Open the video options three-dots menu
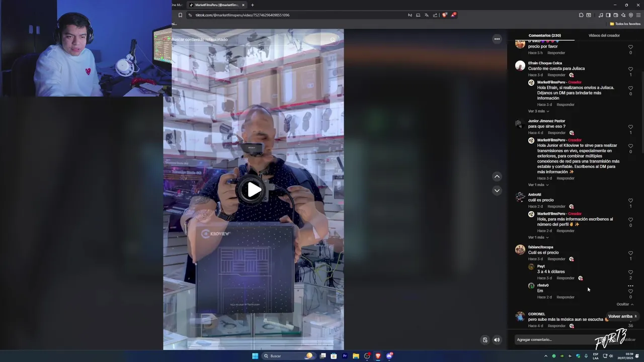The width and height of the screenshot is (644, 362). tap(497, 39)
